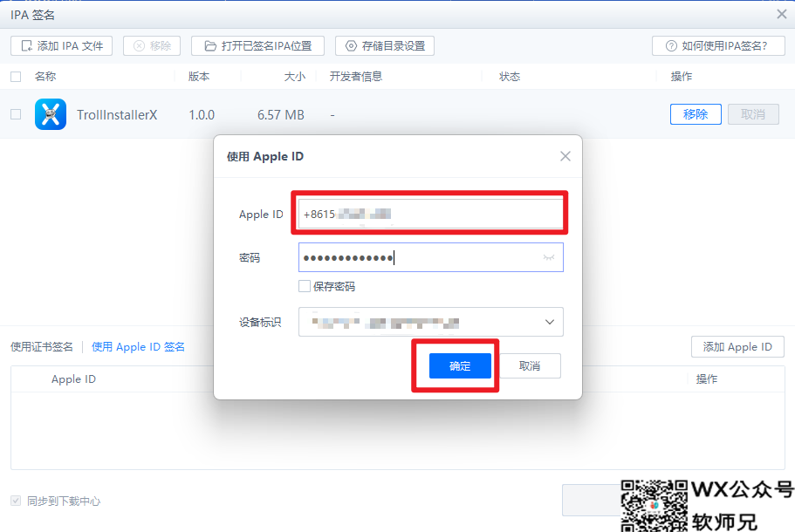Focus the 密码 password field

[x=430, y=257]
